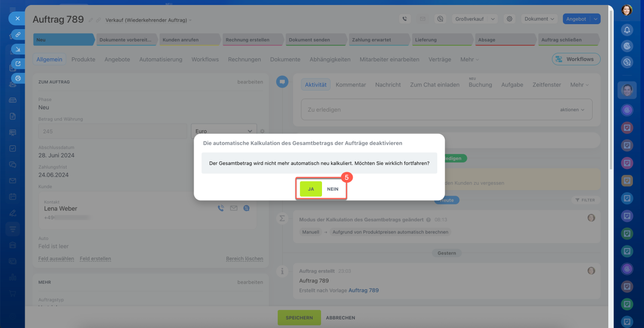Open the spiral Copilot icon below the bell
The width and height of the screenshot is (644, 328).
coord(627,46)
